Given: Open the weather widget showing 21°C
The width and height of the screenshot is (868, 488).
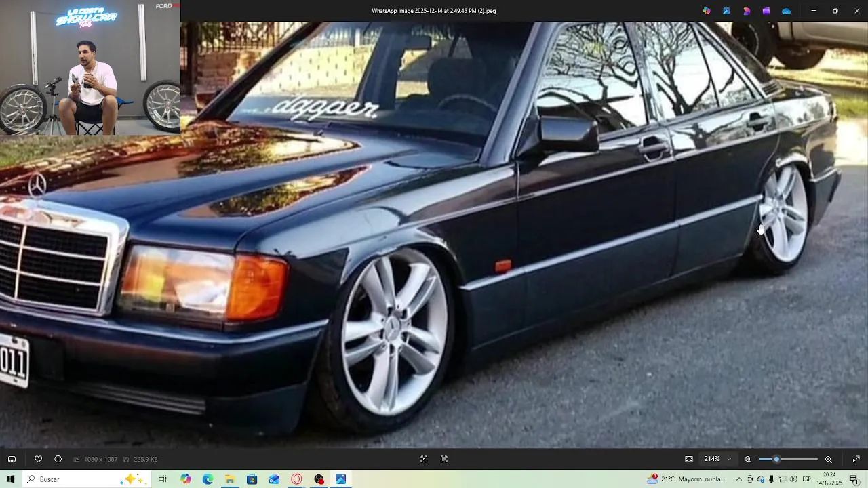Looking at the screenshot, I should click(x=686, y=479).
